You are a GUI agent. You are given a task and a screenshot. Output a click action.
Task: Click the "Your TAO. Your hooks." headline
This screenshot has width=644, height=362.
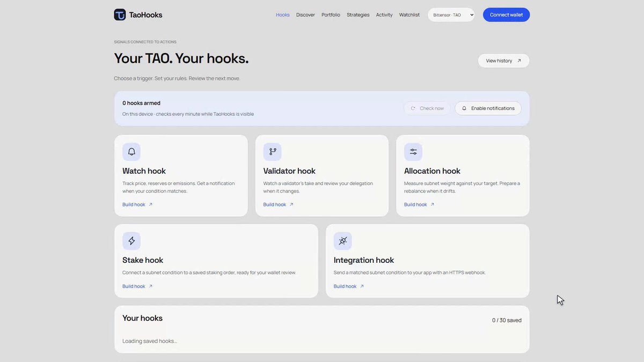coord(181,58)
